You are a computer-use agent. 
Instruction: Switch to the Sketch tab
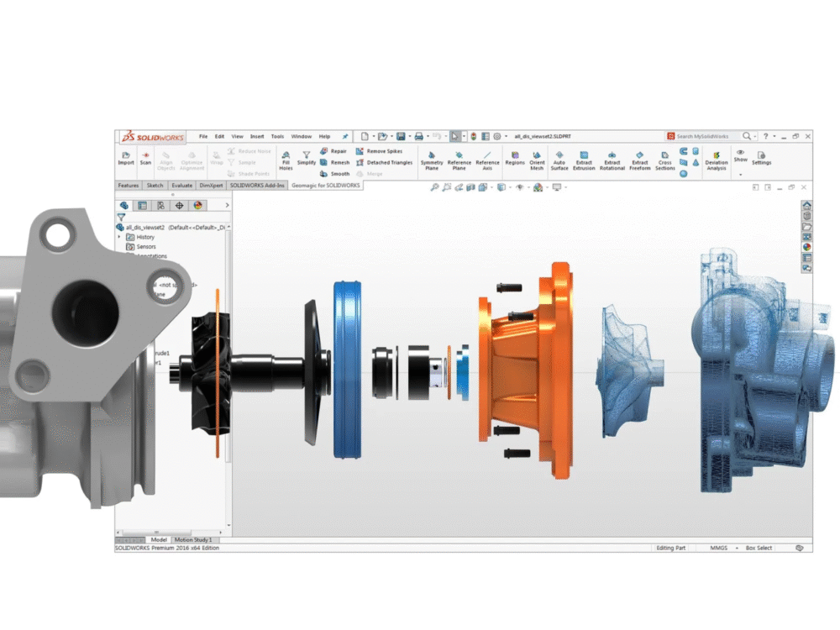(x=155, y=186)
